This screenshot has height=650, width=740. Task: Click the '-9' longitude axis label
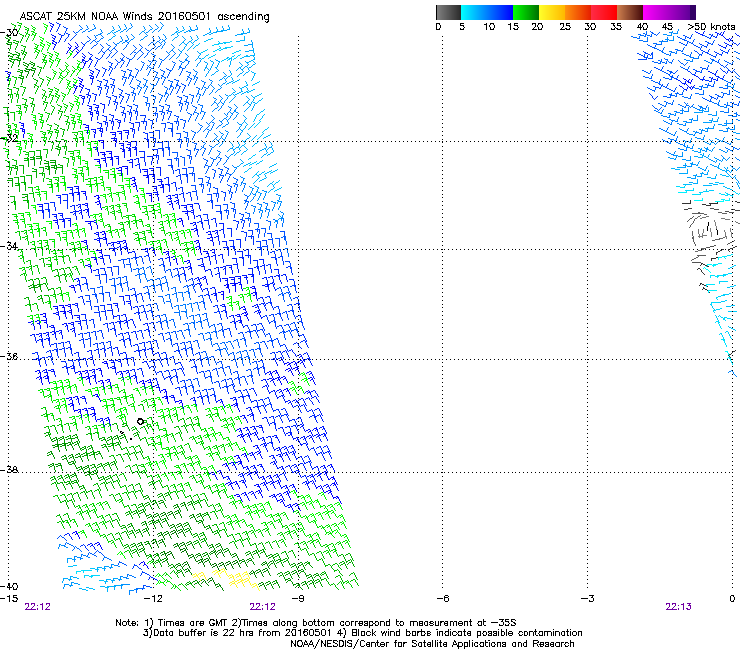coord(298,599)
